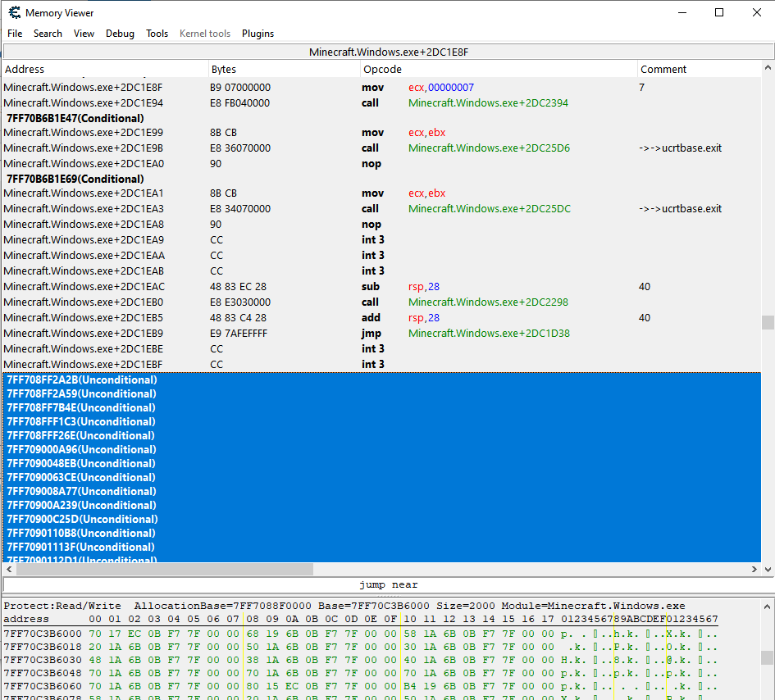This screenshot has width=775, height=700.
Task: Open the Search menu
Action: 48,34
